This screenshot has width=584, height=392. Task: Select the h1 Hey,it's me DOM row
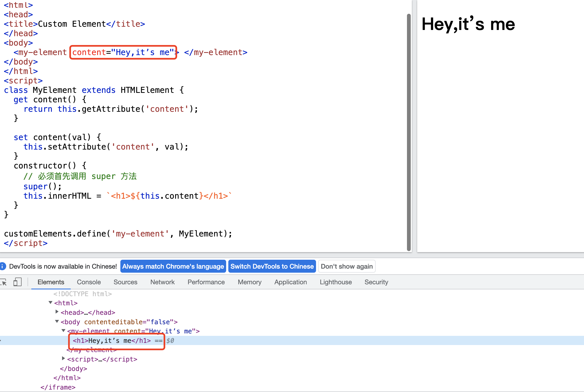[292, 340]
